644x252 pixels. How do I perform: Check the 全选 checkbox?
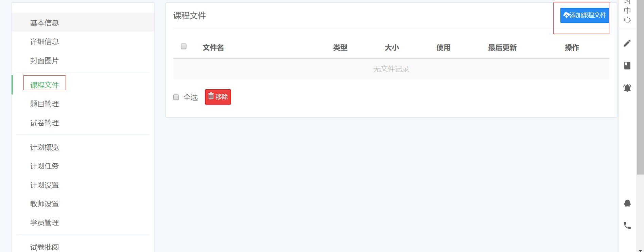coord(176,97)
